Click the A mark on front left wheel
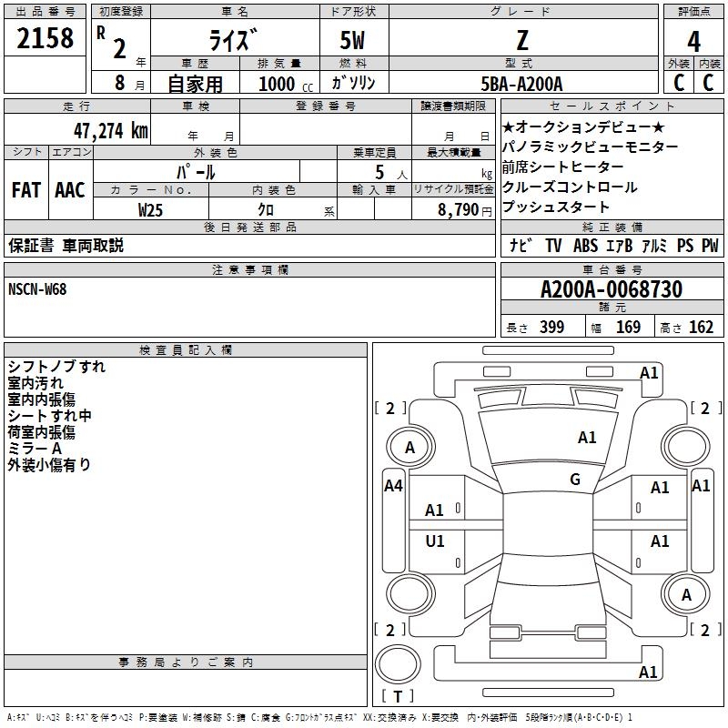The width and height of the screenshot is (728, 728). pyautogui.click(x=410, y=448)
